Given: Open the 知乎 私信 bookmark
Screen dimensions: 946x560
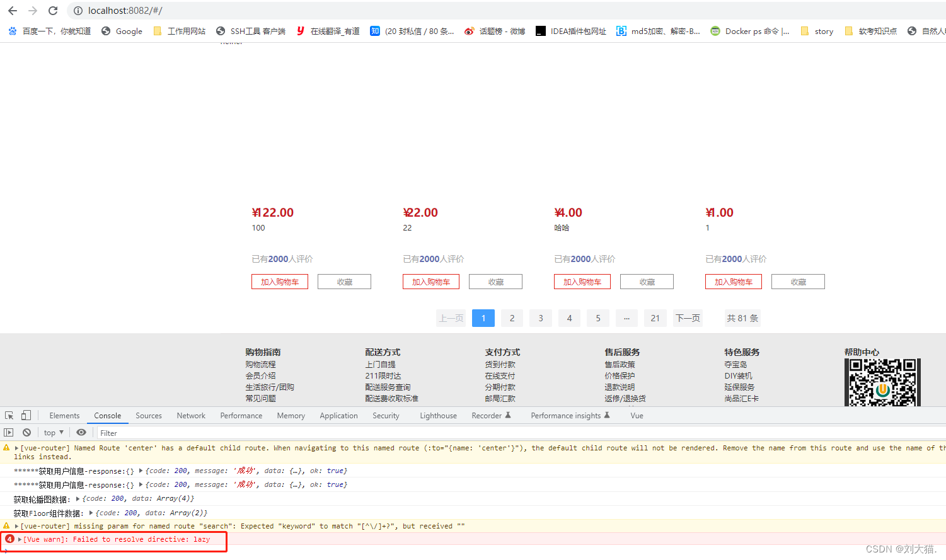Looking at the screenshot, I should point(412,31).
